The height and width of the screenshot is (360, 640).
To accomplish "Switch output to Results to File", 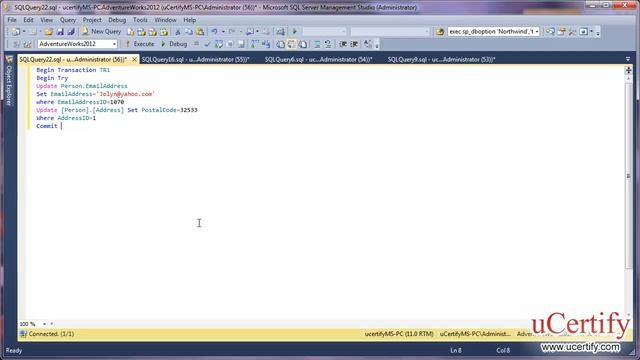I will coord(303,44).
